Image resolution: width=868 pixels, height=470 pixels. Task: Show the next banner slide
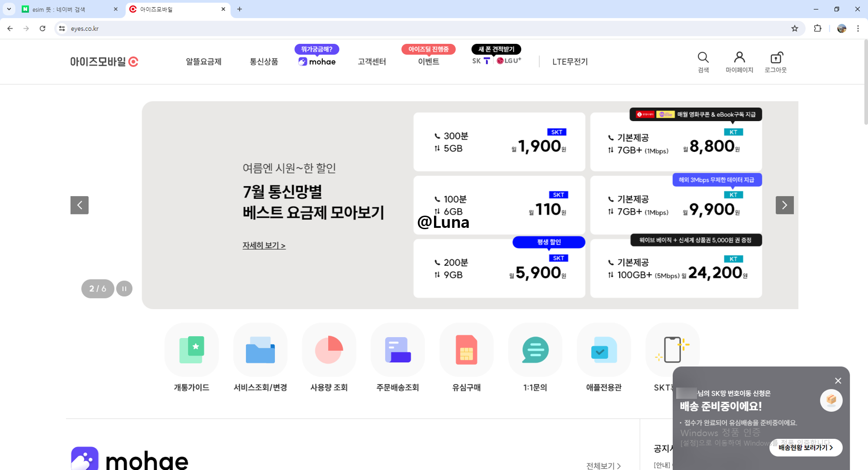tap(785, 205)
